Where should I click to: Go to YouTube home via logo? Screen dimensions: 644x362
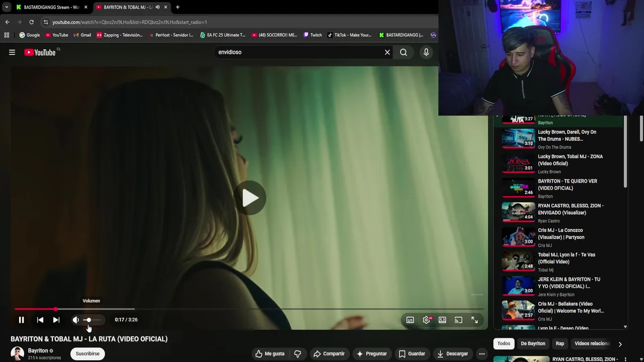click(x=40, y=52)
